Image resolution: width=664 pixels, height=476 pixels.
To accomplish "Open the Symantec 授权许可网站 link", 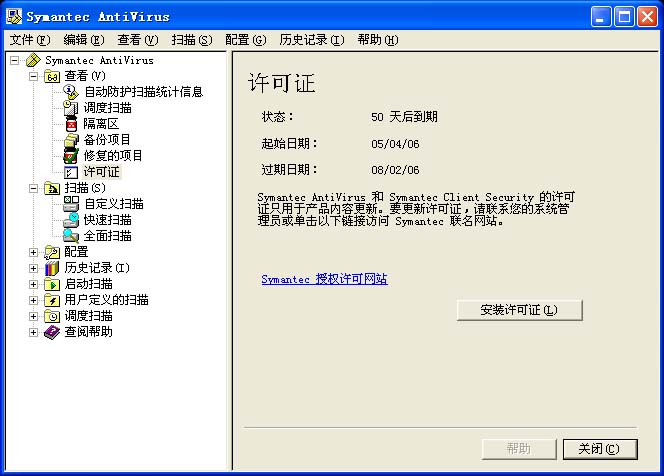I will pyautogui.click(x=324, y=279).
